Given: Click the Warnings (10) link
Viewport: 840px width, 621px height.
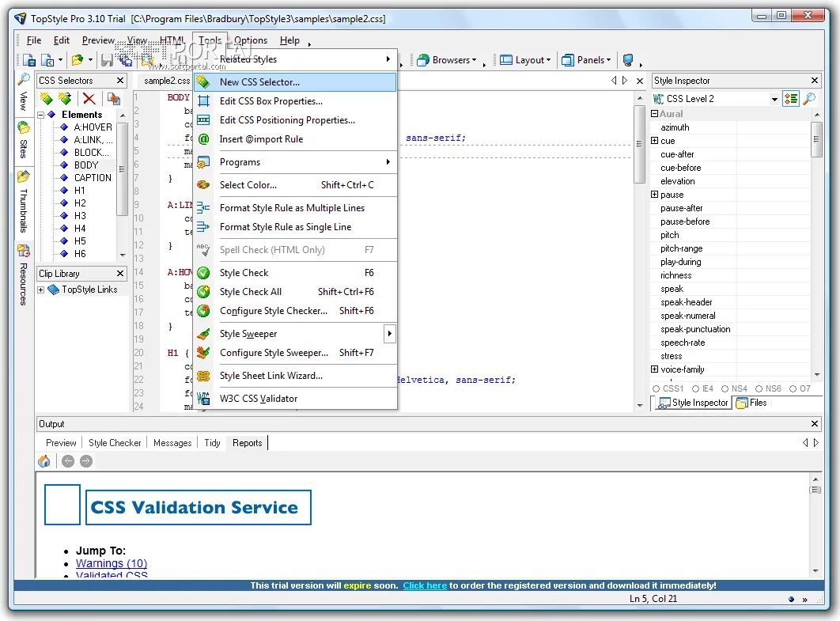Looking at the screenshot, I should (112, 564).
